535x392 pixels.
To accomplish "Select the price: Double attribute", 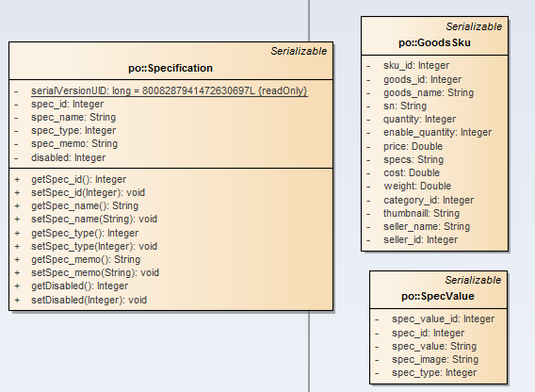I will click(x=413, y=146).
